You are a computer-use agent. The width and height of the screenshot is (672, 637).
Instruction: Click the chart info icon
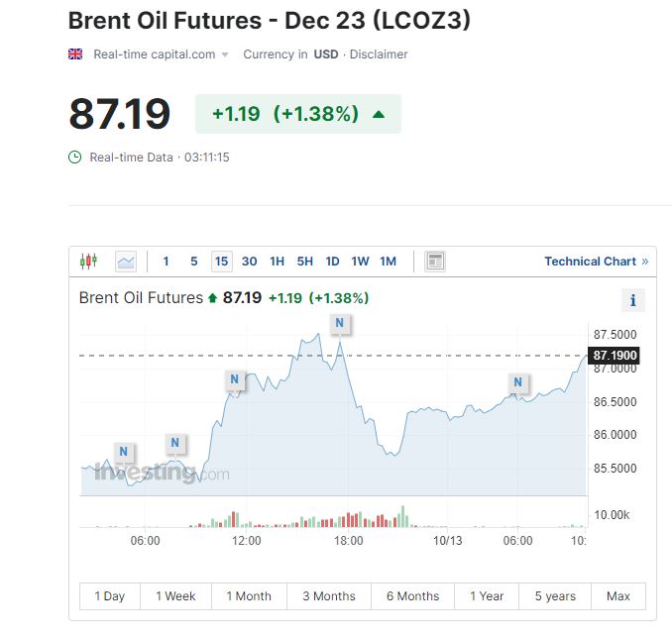(632, 300)
